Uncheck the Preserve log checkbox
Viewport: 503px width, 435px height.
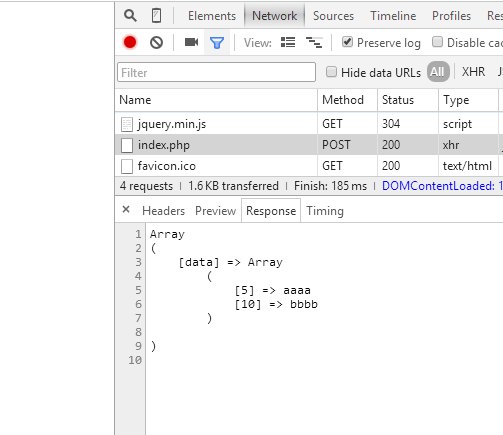(347, 42)
